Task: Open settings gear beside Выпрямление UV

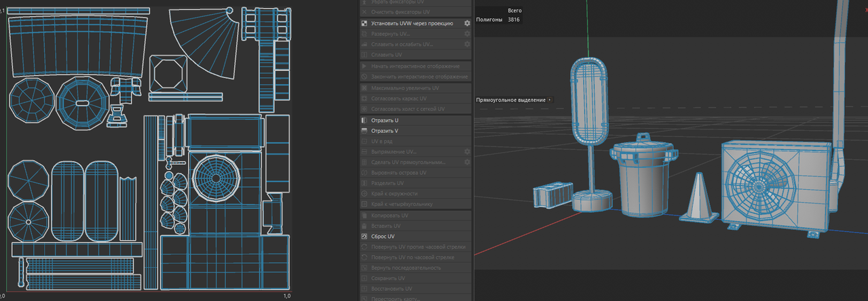Action: (x=467, y=152)
